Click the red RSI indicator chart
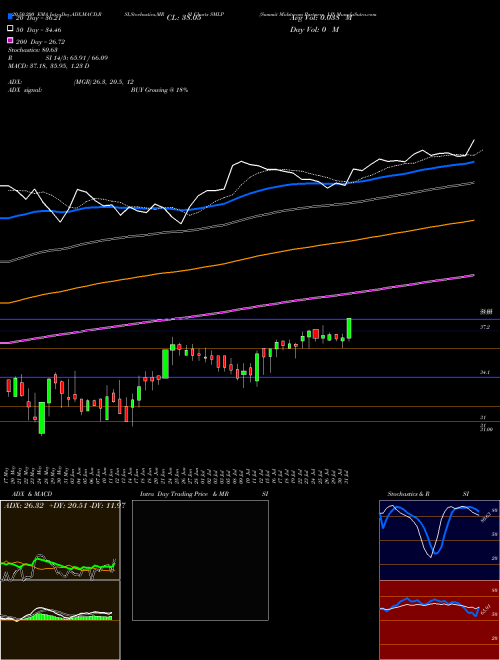The width and height of the screenshot is (500, 660). [x=439, y=620]
